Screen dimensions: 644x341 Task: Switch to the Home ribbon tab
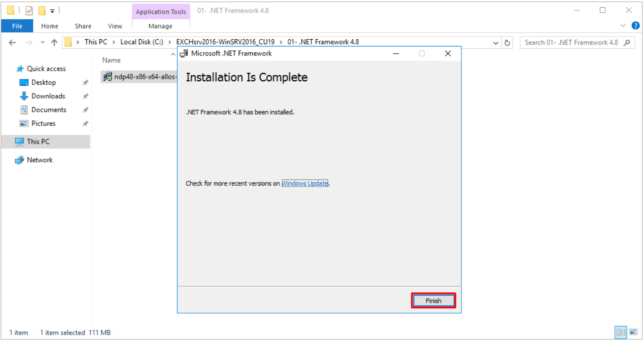50,26
